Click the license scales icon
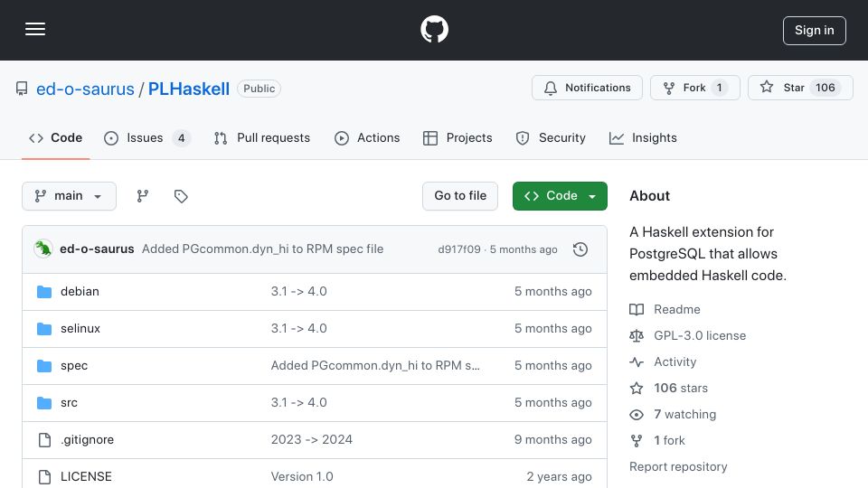Screen dimensions: 868x488 [x=637, y=336]
